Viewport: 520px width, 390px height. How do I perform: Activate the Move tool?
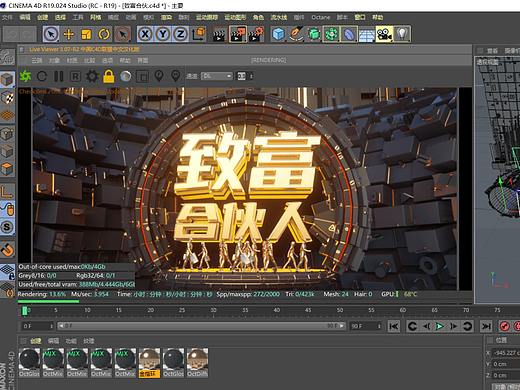[x=69, y=34]
